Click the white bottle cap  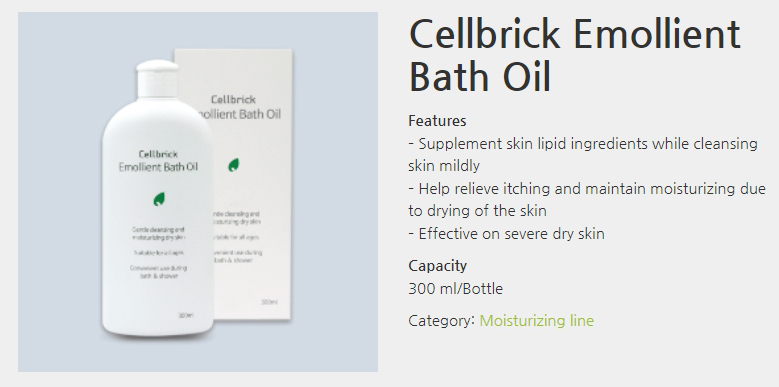(x=157, y=78)
